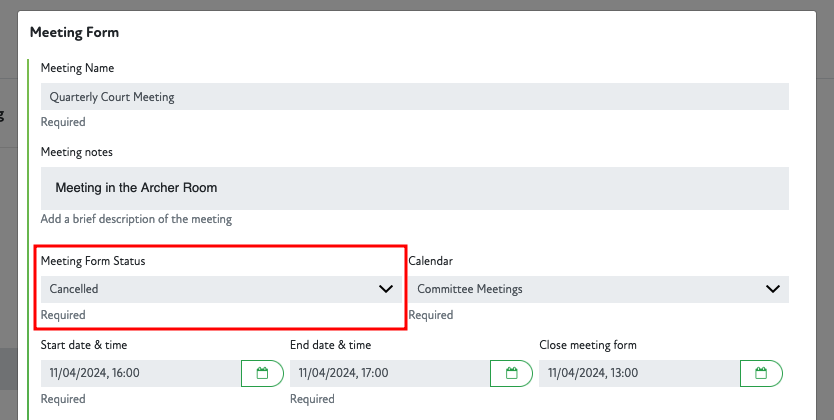Click the Meeting Name label

click(77, 68)
